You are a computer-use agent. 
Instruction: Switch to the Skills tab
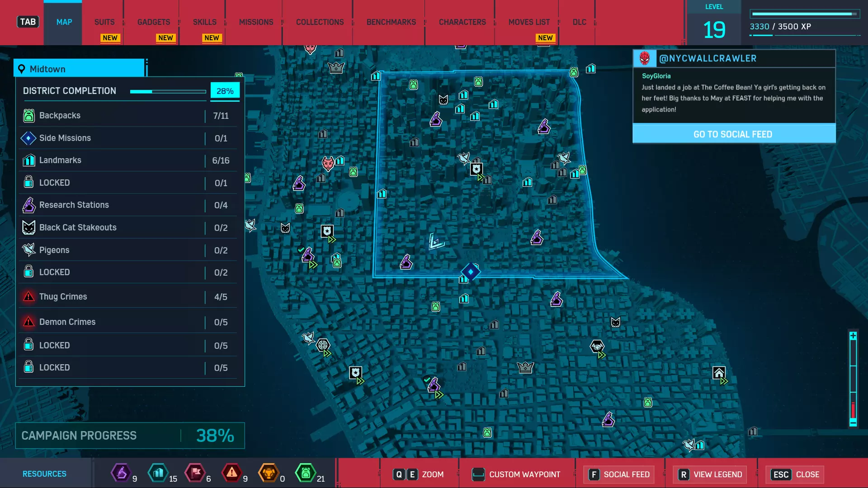[204, 22]
